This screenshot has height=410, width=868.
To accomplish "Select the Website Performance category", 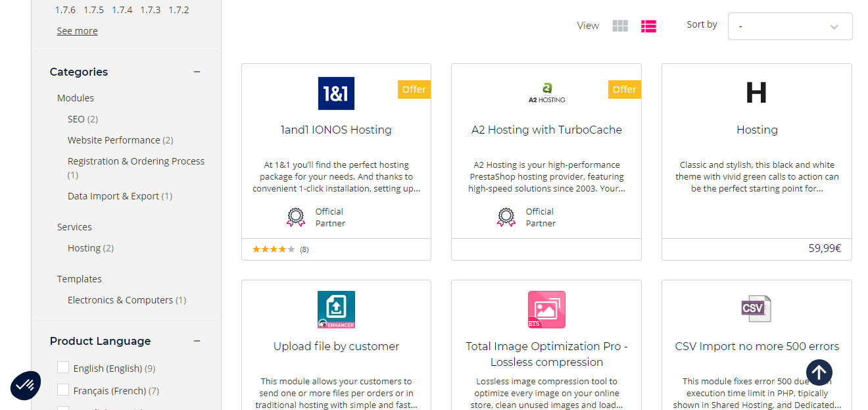I will click(120, 140).
